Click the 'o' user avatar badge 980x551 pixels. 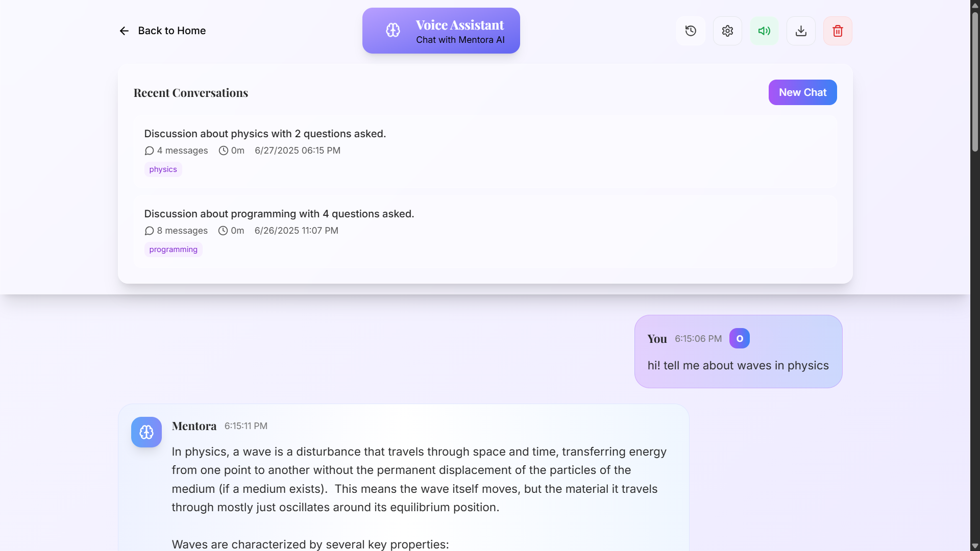pos(740,338)
